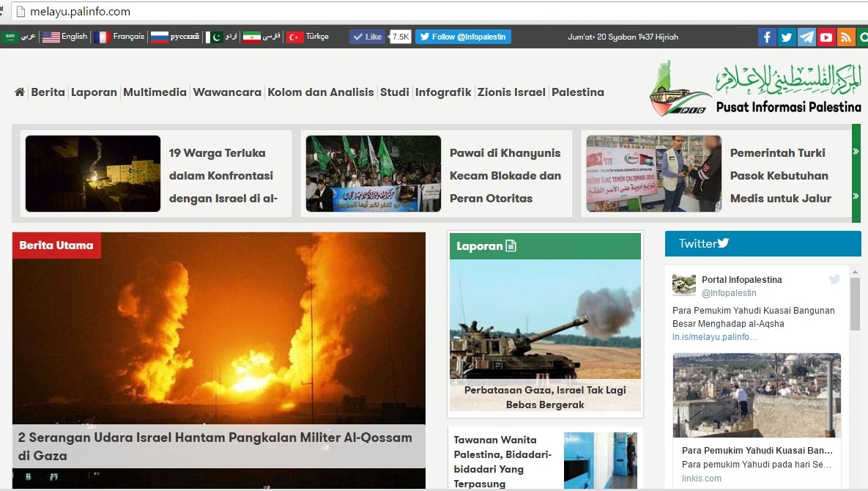Open the Palestina menu item
Viewport: 868px width, 491px height.
tap(578, 92)
